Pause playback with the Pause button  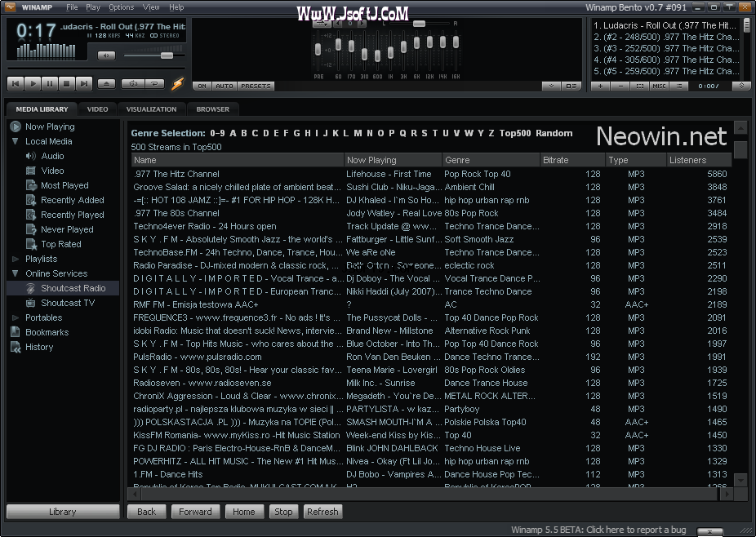(x=50, y=84)
